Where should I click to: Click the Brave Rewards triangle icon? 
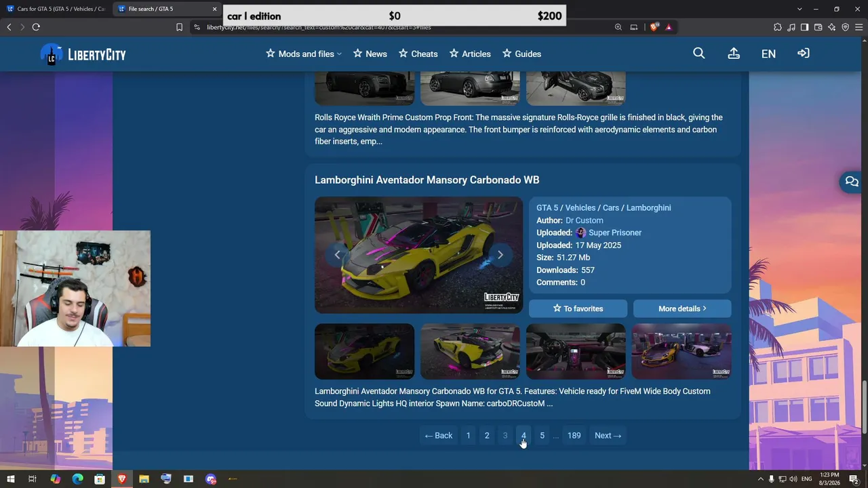(x=669, y=27)
